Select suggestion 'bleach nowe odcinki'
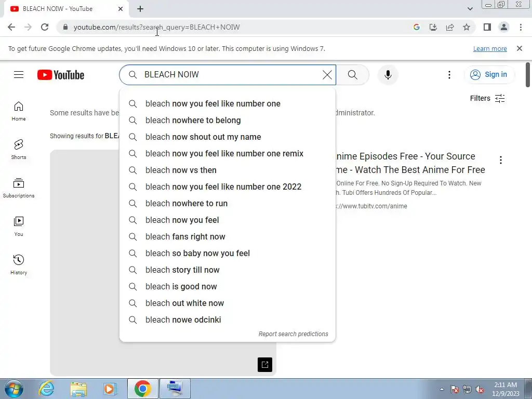Image resolution: width=532 pixels, height=399 pixels. 228,320
